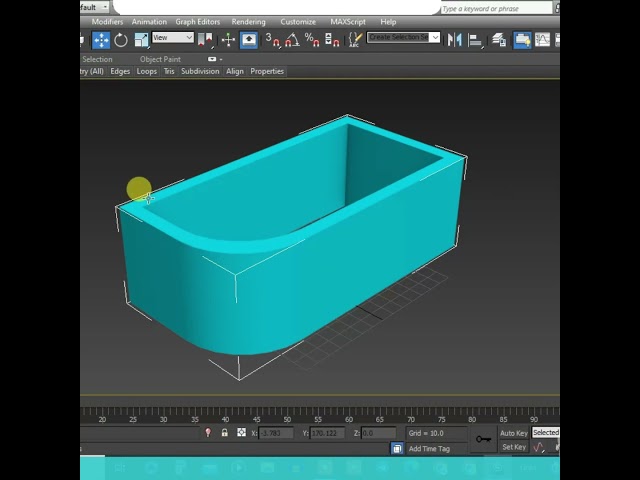
Task: Click the Grid = 10.0 status text
Action: click(426, 433)
